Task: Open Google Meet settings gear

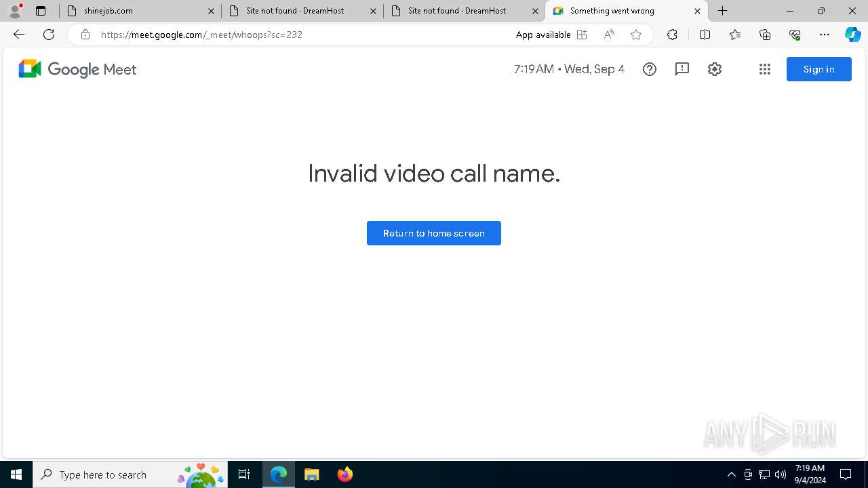Action: (715, 69)
